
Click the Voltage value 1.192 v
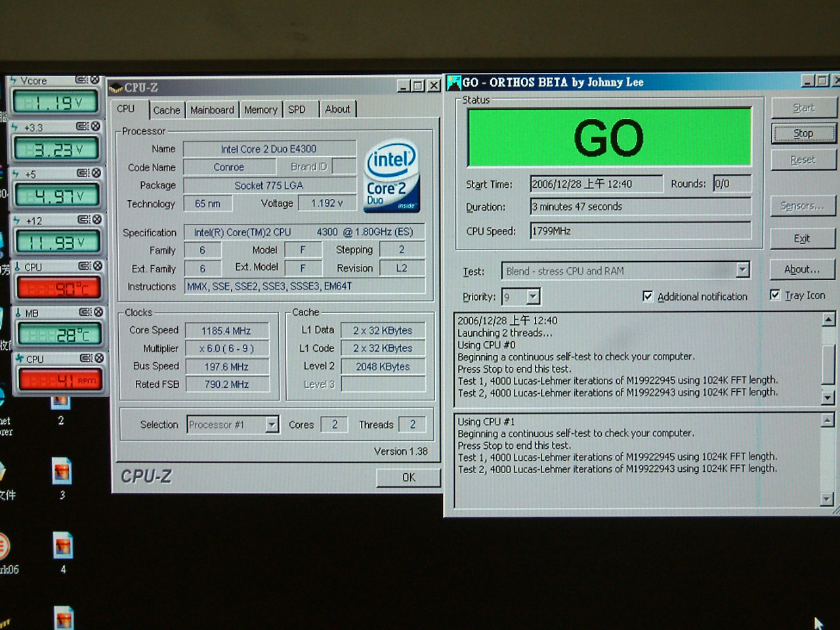point(327,203)
